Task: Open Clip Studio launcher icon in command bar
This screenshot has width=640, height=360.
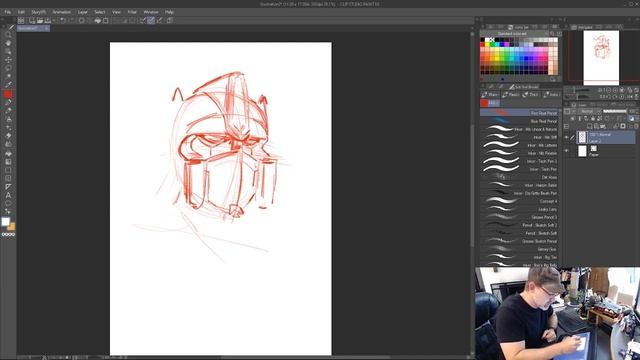Action: pos(21,20)
